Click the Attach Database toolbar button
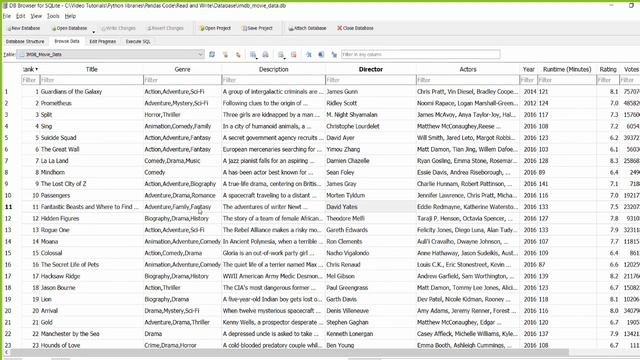Image resolution: width=640 pixels, height=360 pixels. (307, 28)
